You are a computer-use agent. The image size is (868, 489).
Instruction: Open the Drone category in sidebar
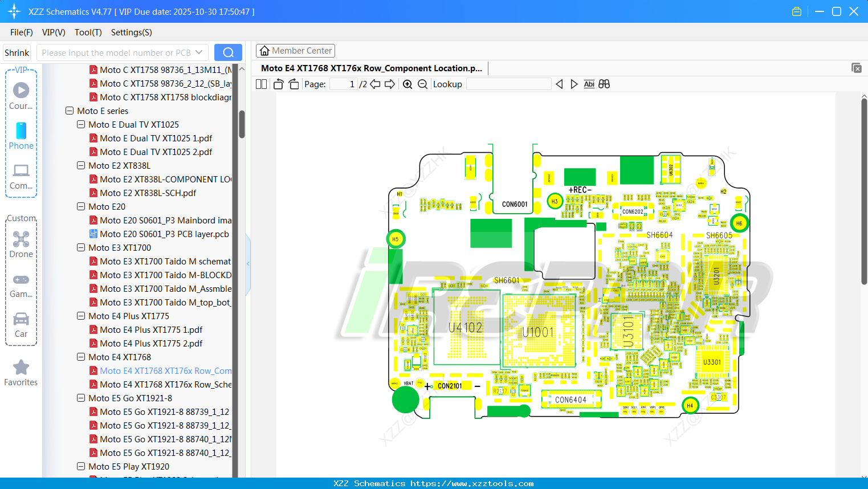click(21, 244)
